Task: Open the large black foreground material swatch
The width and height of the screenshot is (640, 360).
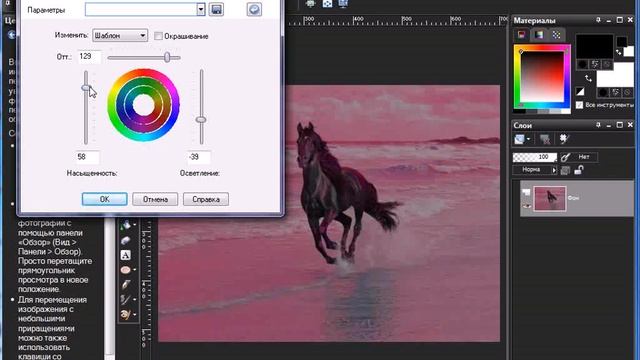Action: [x=594, y=46]
